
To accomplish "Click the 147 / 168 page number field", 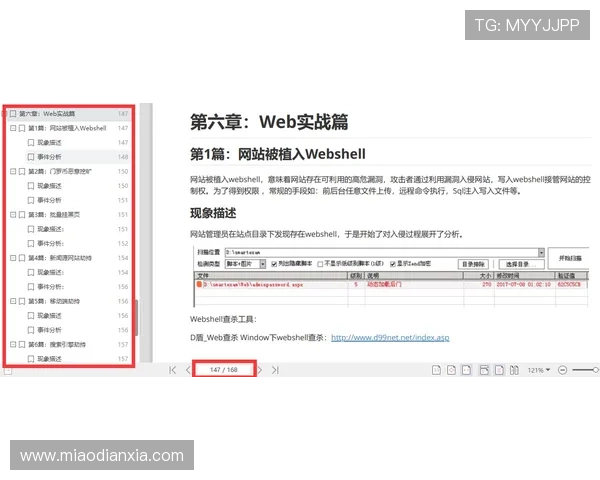I will [224, 370].
